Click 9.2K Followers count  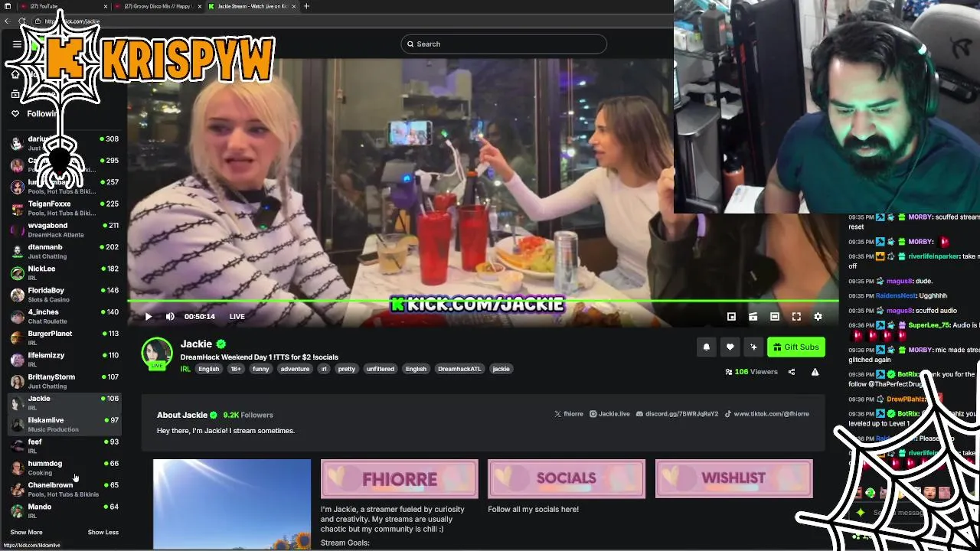248,415
